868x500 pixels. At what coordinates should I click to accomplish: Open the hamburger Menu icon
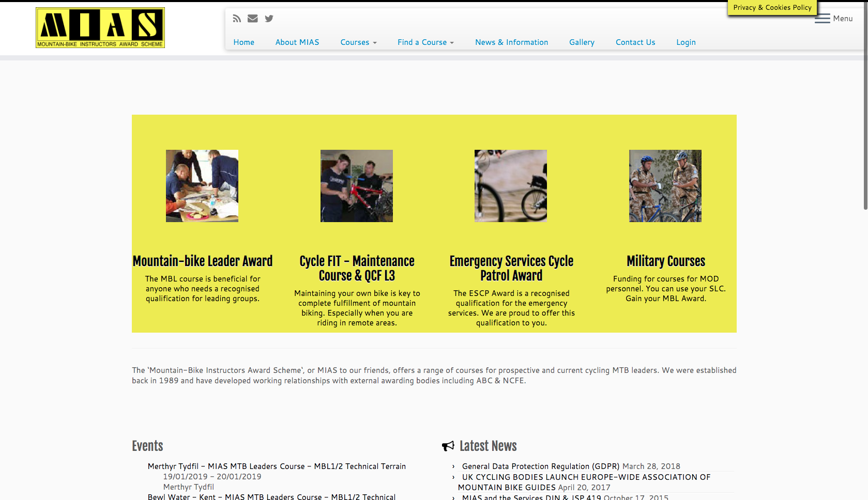tap(823, 19)
